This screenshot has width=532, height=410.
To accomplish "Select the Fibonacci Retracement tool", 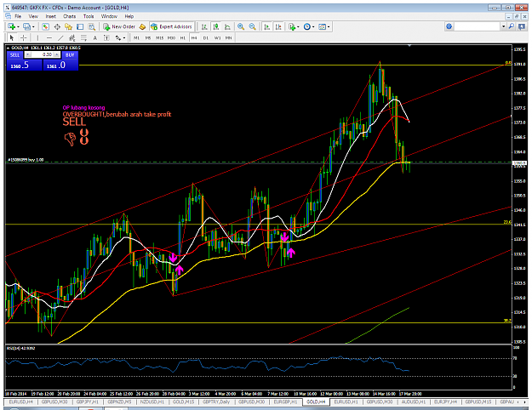I will click(x=83, y=37).
